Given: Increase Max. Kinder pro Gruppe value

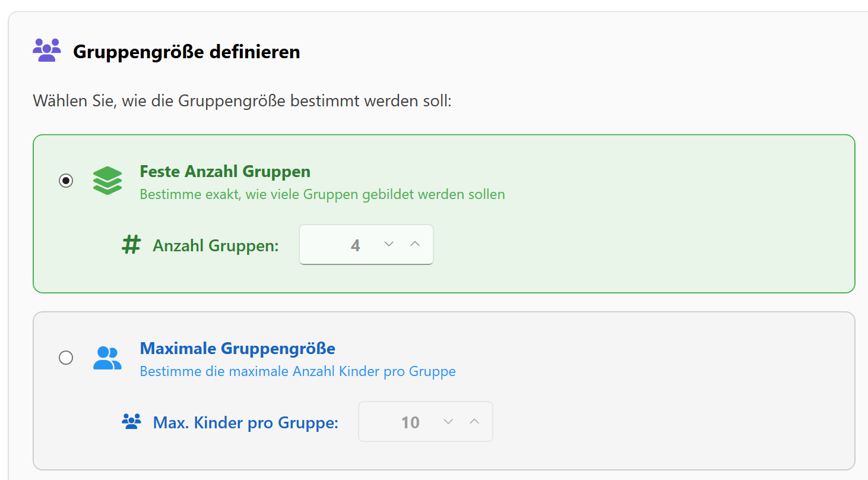Looking at the screenshot, I should click(x=474, y=421).
